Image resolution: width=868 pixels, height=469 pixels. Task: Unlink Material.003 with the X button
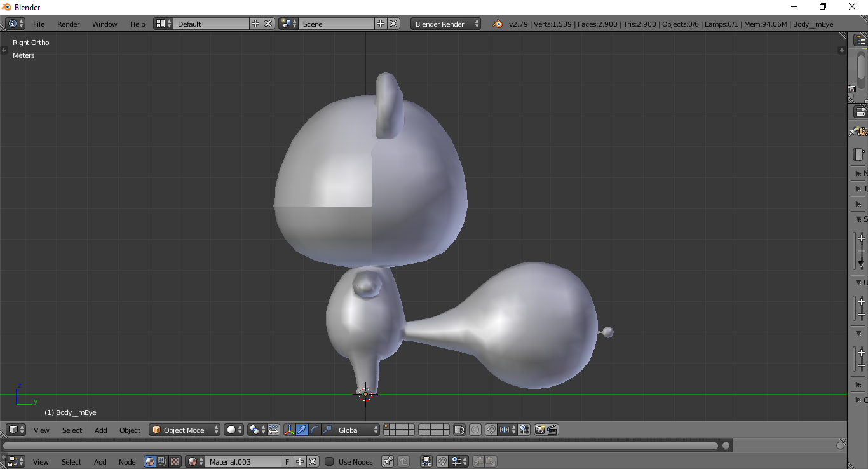(313, 461)
